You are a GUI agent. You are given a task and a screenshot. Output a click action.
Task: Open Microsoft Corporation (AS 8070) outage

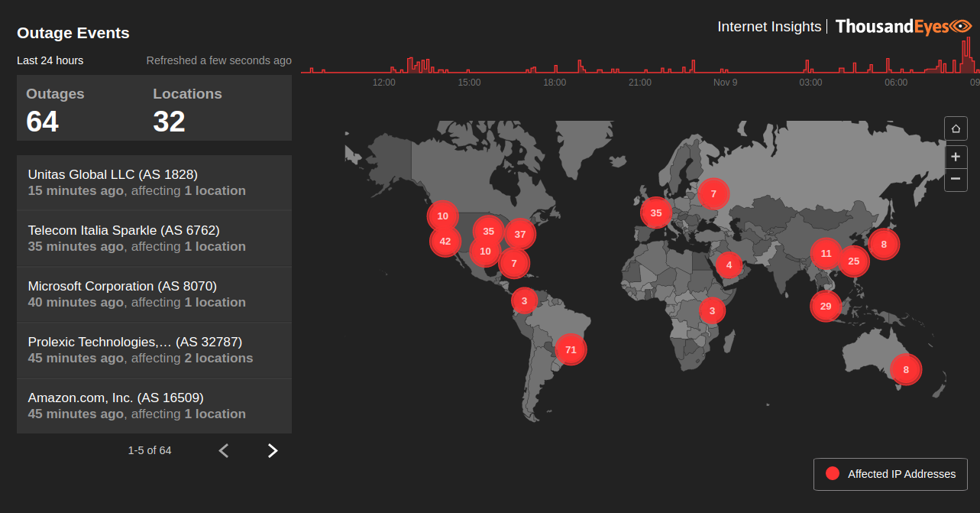pyautogui.click(x=154, y=294)
